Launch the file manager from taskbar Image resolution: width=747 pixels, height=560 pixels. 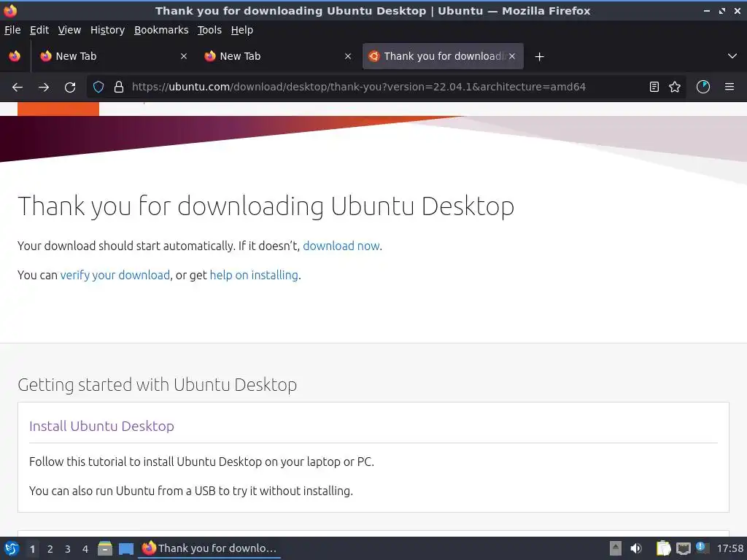point(105,548)
